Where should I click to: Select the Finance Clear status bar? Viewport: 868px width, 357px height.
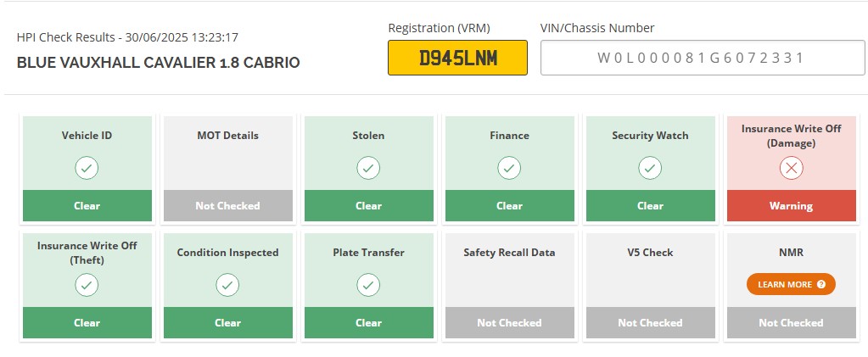(x=509, y=205)
